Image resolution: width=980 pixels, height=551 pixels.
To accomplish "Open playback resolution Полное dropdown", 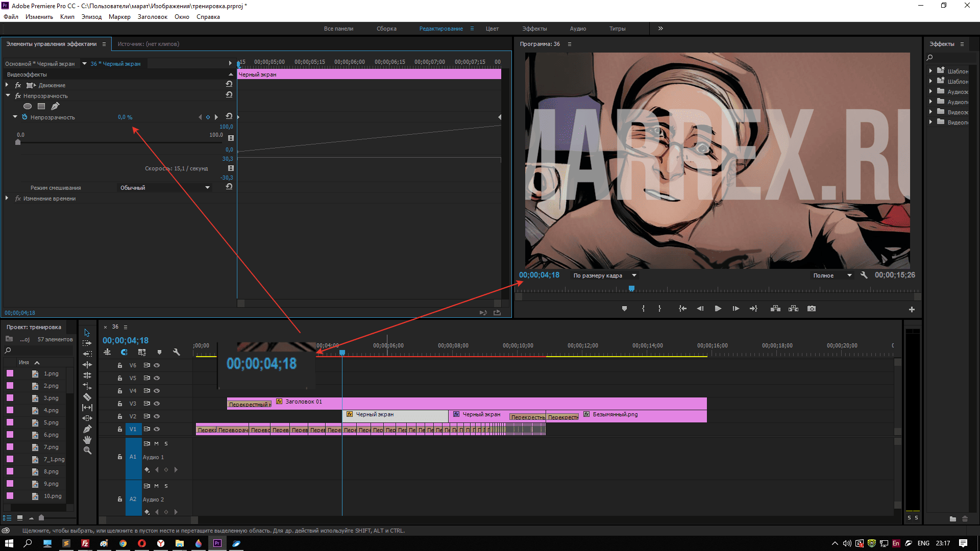I will coord(832,275).
